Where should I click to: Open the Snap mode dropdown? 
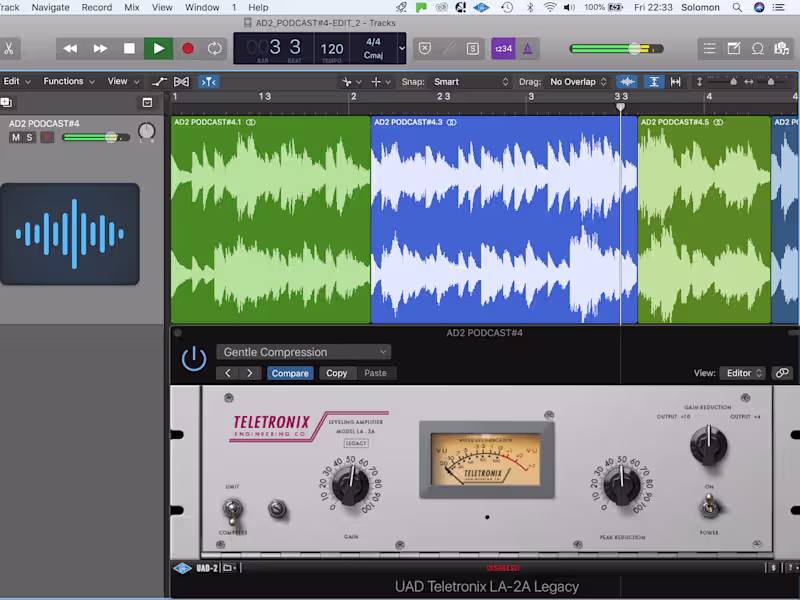(470, 82)
